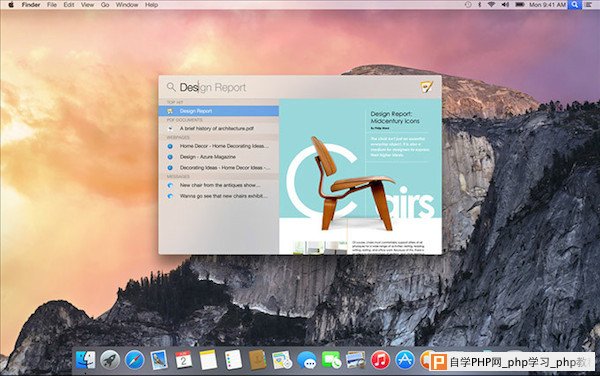Open the Window menu

127,5
